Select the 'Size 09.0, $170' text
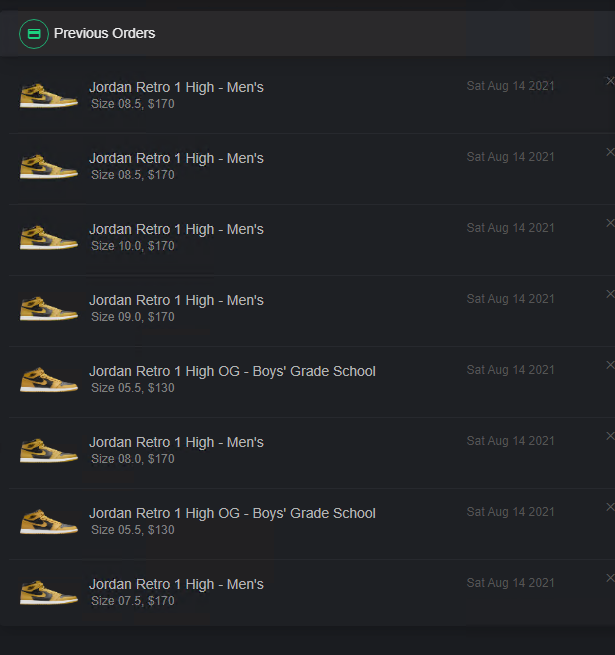 tap(133, 317)
